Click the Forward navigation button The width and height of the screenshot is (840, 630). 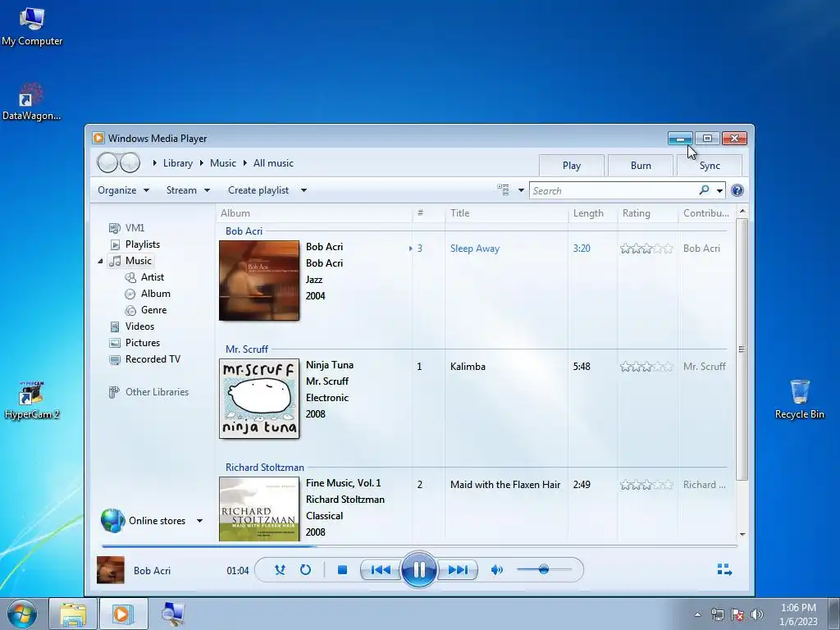[130, 163]
